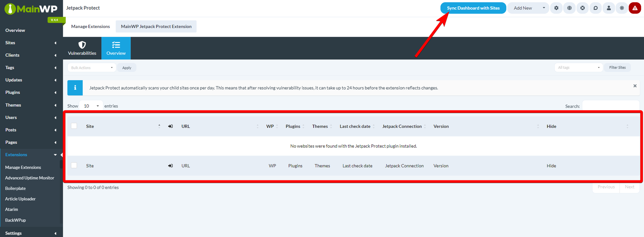Viewport: 644px width, 237px height.
Task: Click the Next pagination button
Action: pyautogui.click(x=630, y=187)
